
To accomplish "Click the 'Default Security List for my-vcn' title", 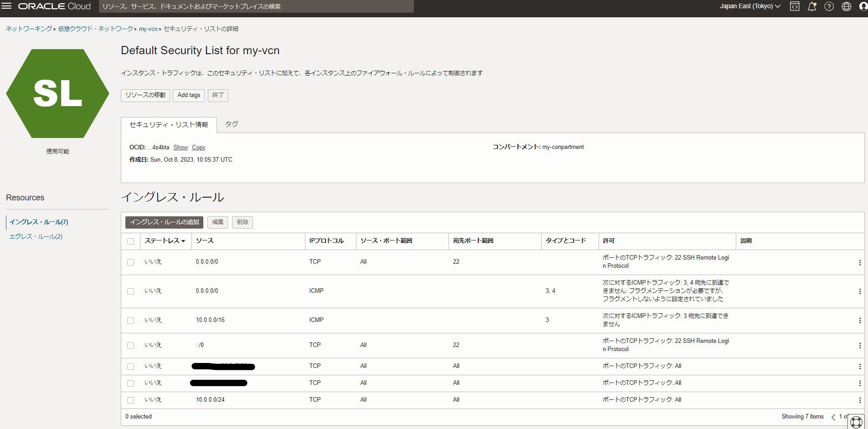I will [x=200, y=51].
